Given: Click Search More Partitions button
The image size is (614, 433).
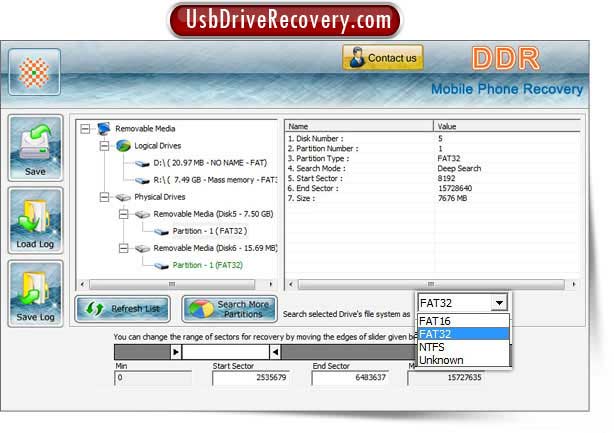Looking at the screenshot, I should (x=231, y=309).
